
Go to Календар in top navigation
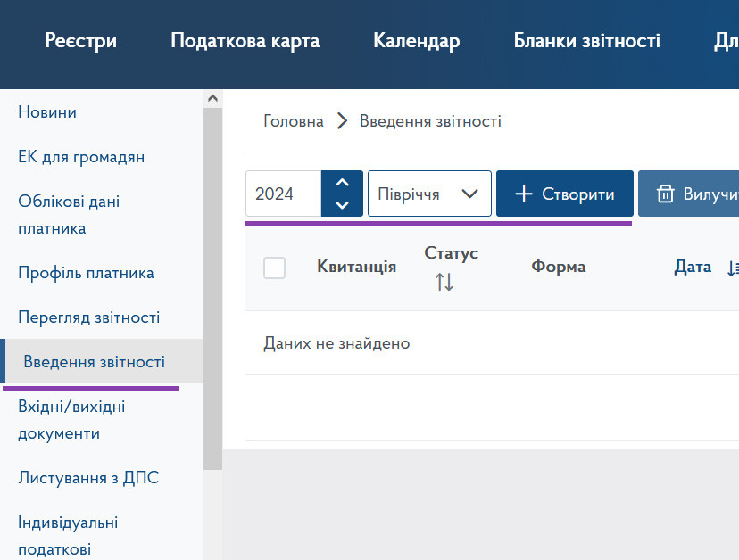pos(416,41)
